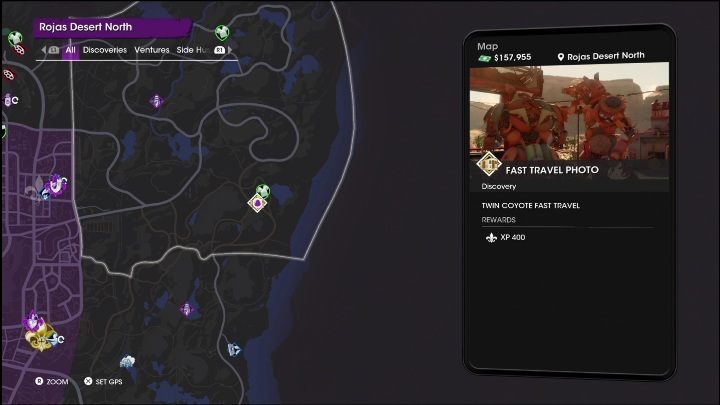This screenshot has height=405, width=720.
Task: Select the pale blue cloud-shaped map marker
Action: (127, 361)
